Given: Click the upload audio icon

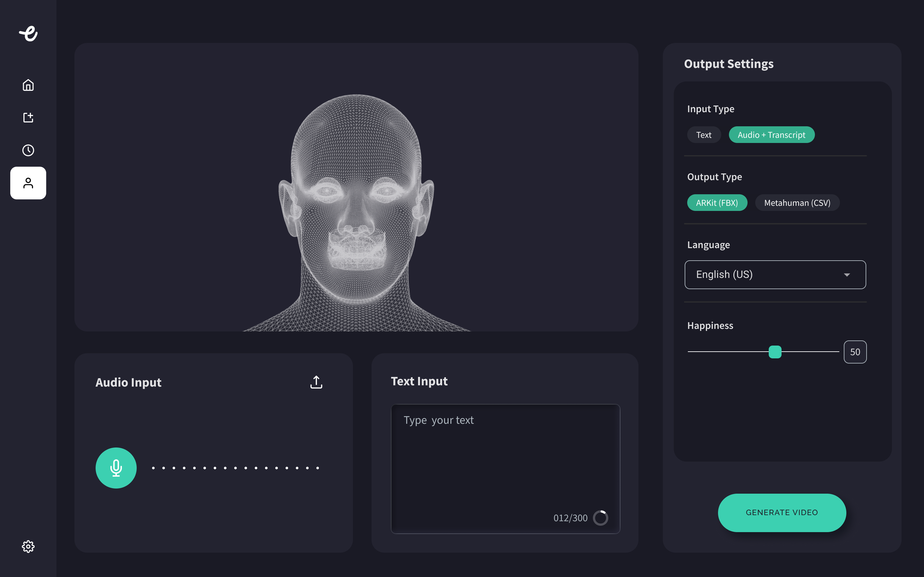Looking at the screenshot, I should point(316,382).
